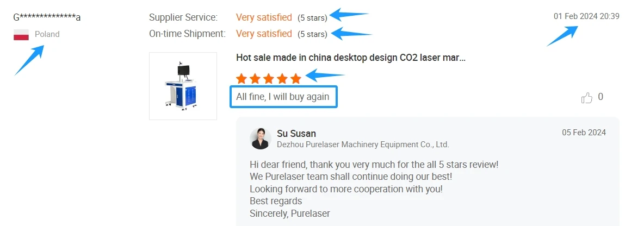This screenshot has height=226, width=644.
Task: Open the laser marking machine product thumbnail
Action: pyautogui.click(x=183, y=86)
